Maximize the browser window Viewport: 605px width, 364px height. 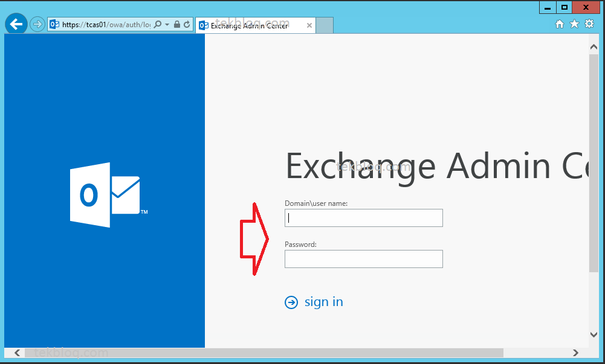[564, 7]
